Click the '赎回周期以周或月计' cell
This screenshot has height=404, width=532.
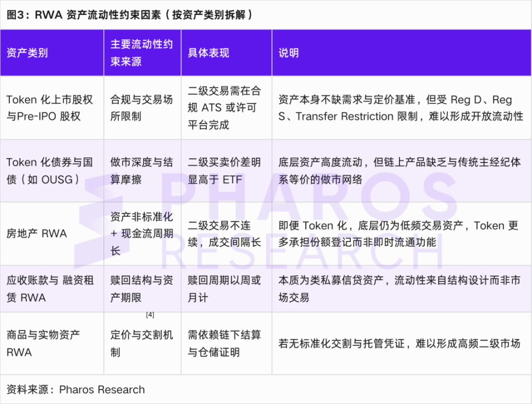tap(224, 289)
